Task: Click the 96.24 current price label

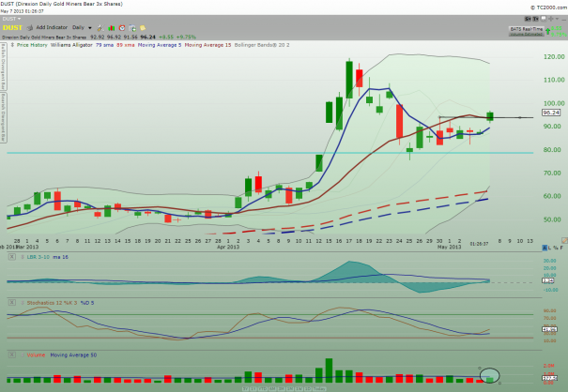Action: point(551,113)
